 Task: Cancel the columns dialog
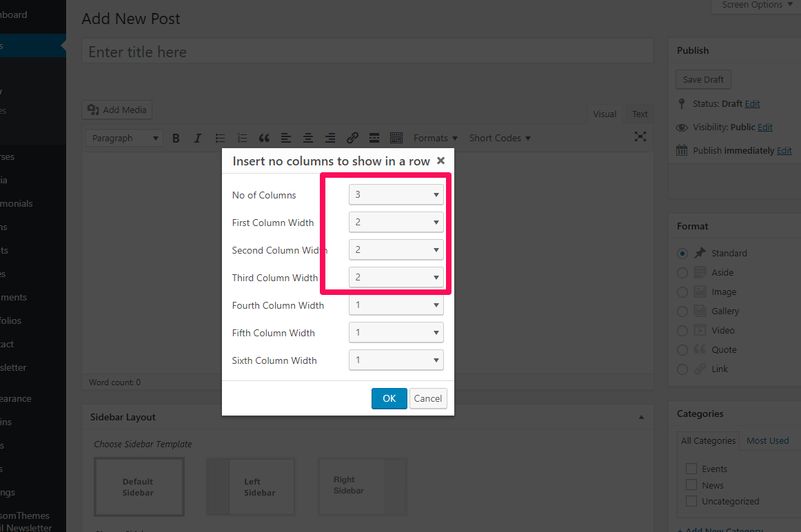427,398
